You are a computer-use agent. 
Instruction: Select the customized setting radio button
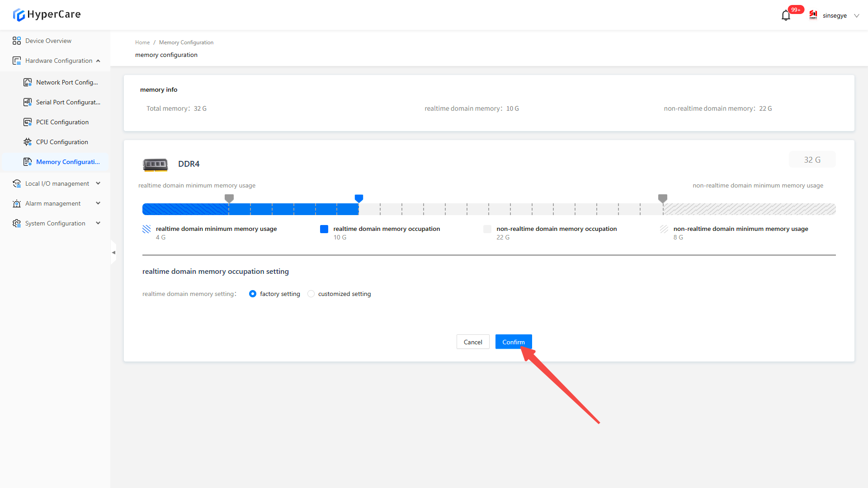pos(311,294)
